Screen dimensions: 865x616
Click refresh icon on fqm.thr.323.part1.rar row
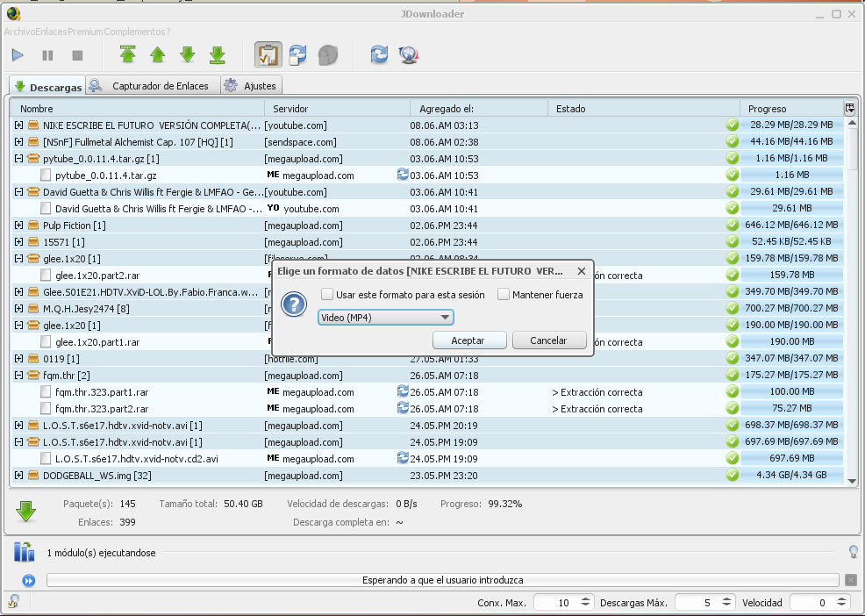pyautogui.click(x=403, y=391)
